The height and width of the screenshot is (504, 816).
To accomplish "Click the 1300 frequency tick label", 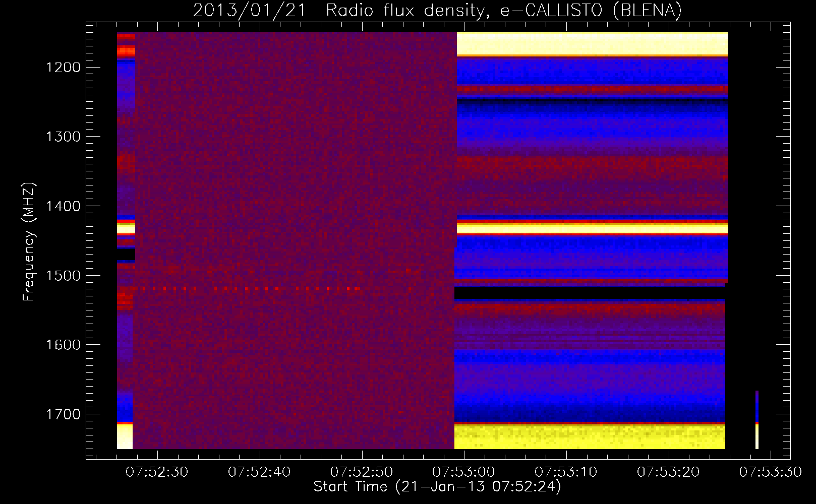I will click(63, 137).
